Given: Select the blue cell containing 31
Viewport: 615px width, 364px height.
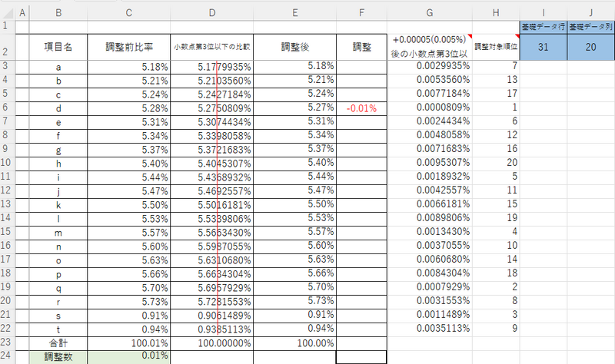Looking at the screenshot, I should click(544, 46).
